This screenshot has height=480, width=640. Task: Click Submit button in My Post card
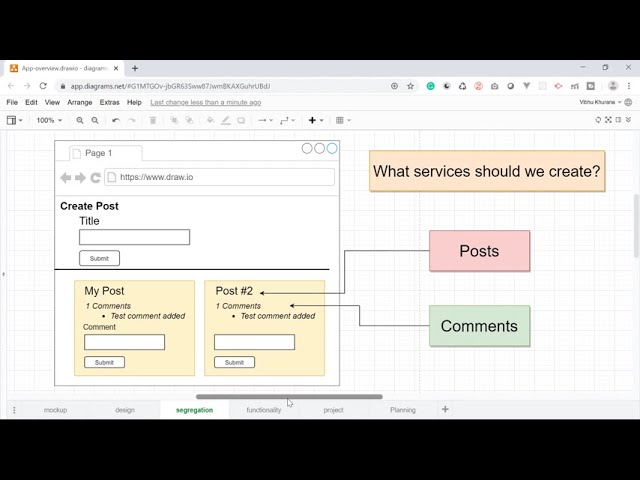click(104, 362)
